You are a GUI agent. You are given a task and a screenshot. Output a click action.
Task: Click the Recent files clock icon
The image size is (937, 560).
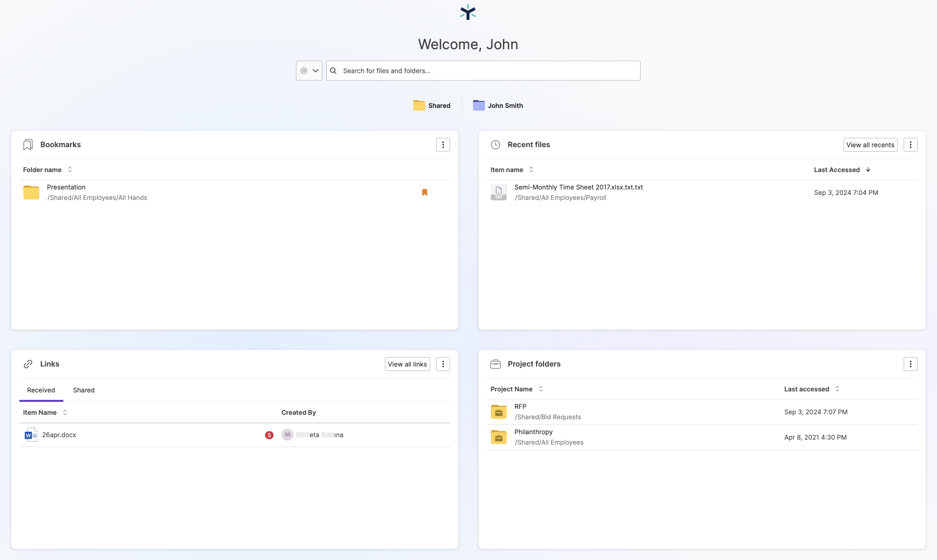(x=495, y=145)
